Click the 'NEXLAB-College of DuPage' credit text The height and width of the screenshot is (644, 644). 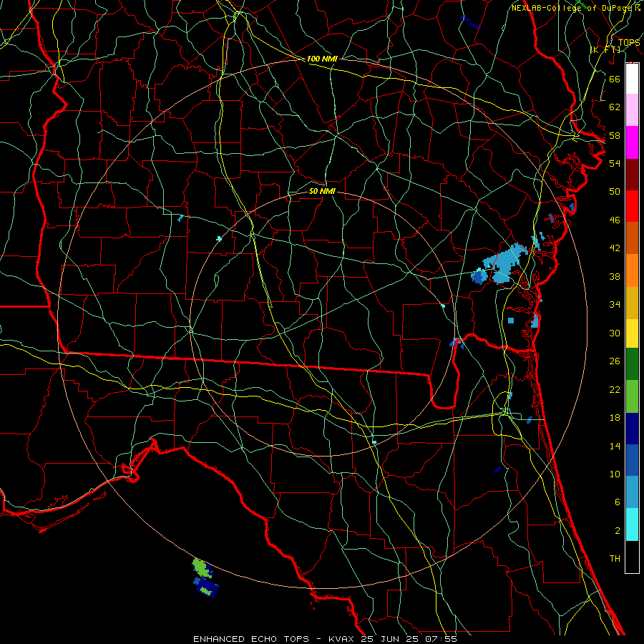click(x=573, y=8)
